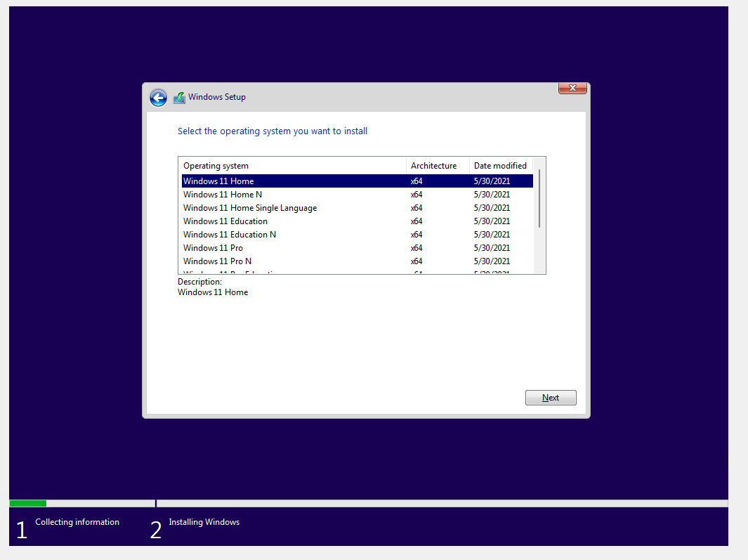Click date cell of Home Single Language row
This screenshot has width=748, height=560.
pos(492,208)
